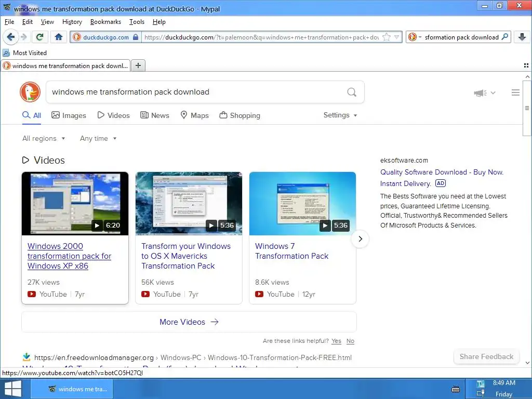Click the List all tabs grid icon
532x399 pixels.
click(526, 65)
